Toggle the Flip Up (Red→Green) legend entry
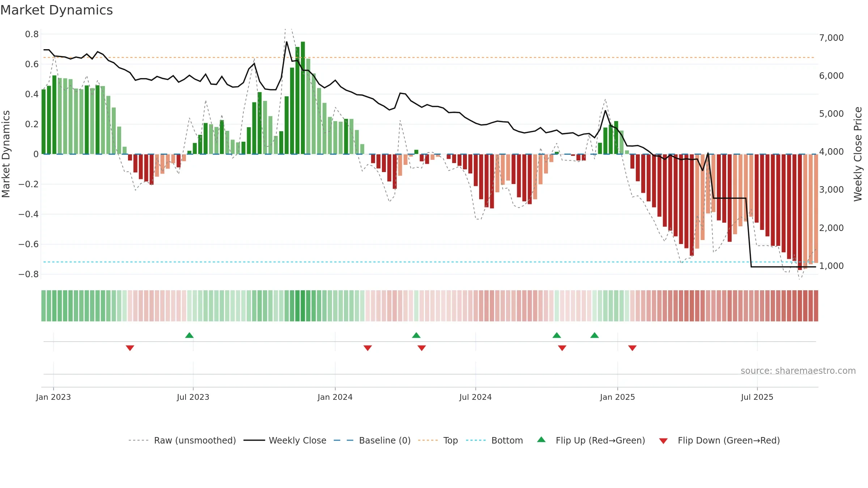The image size is (868, 488). (591, 440)
